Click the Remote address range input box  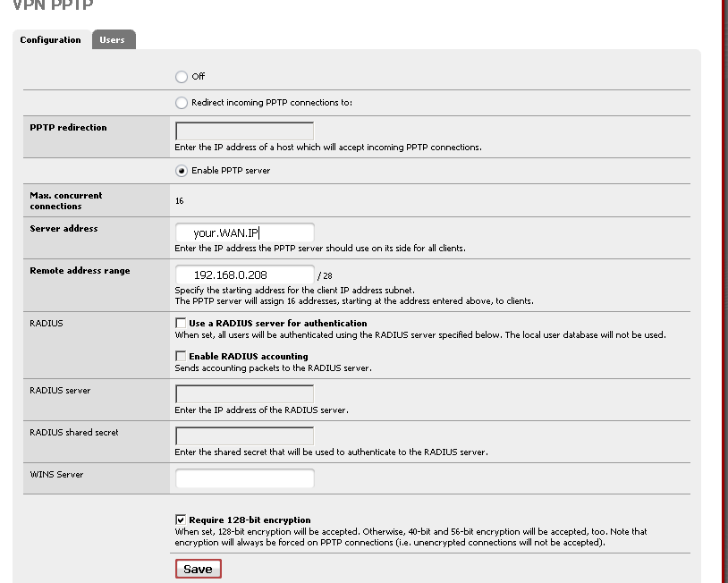click(x=244, y=275)
